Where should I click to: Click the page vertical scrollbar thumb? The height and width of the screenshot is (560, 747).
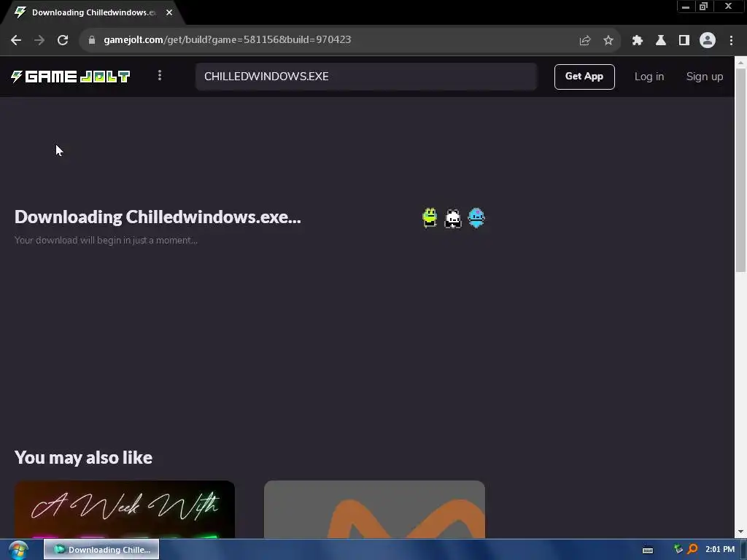(740, 170)
